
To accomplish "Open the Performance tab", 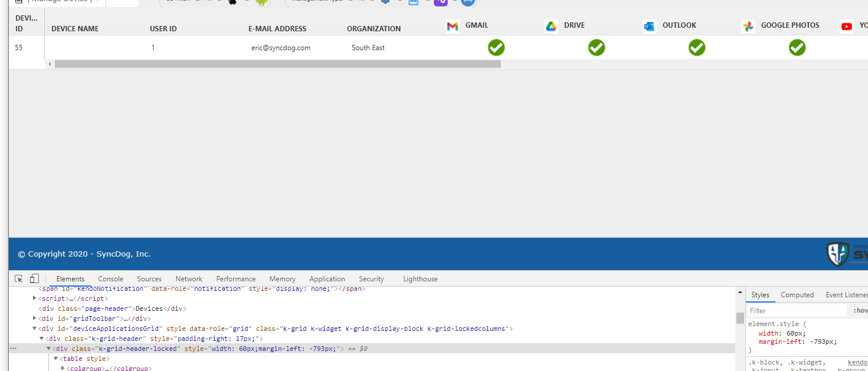I will click(x=236, y=279).
